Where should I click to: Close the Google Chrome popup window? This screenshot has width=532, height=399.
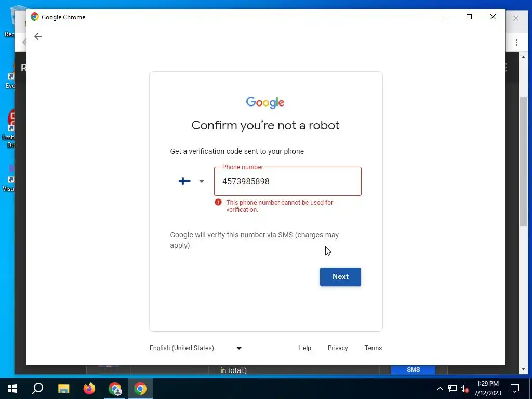coord(493,17)
